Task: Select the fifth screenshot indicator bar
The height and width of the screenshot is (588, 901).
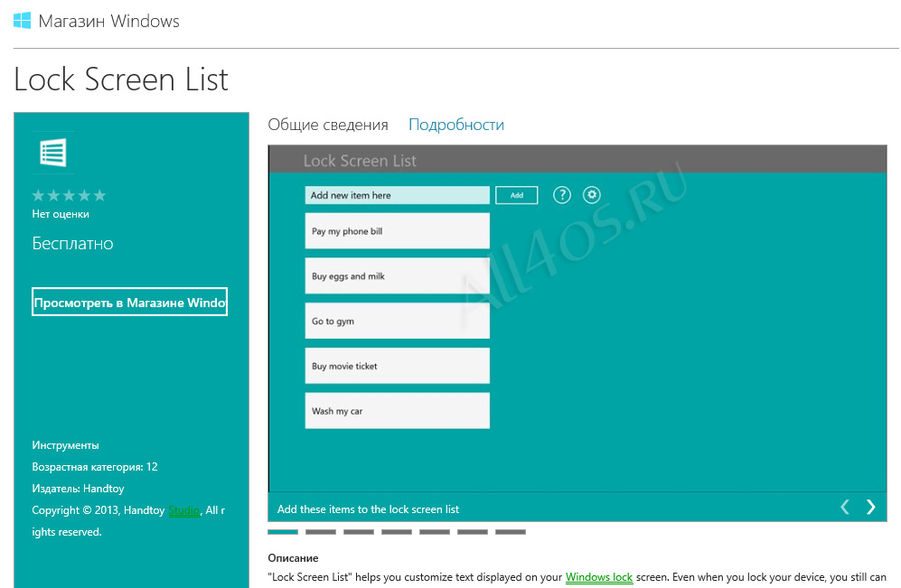Action: coord(435,532)
